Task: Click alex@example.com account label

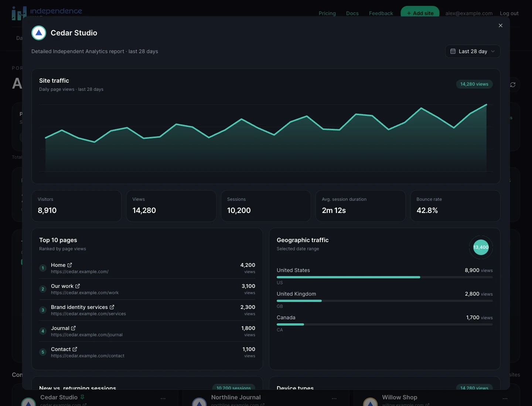Action: (469, 13)
